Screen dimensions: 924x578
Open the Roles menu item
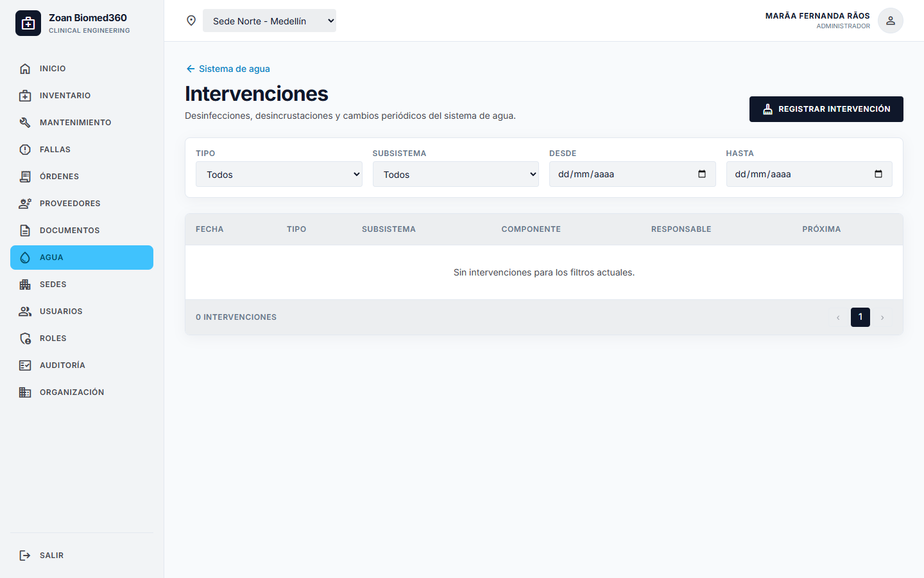click(81, 338)
